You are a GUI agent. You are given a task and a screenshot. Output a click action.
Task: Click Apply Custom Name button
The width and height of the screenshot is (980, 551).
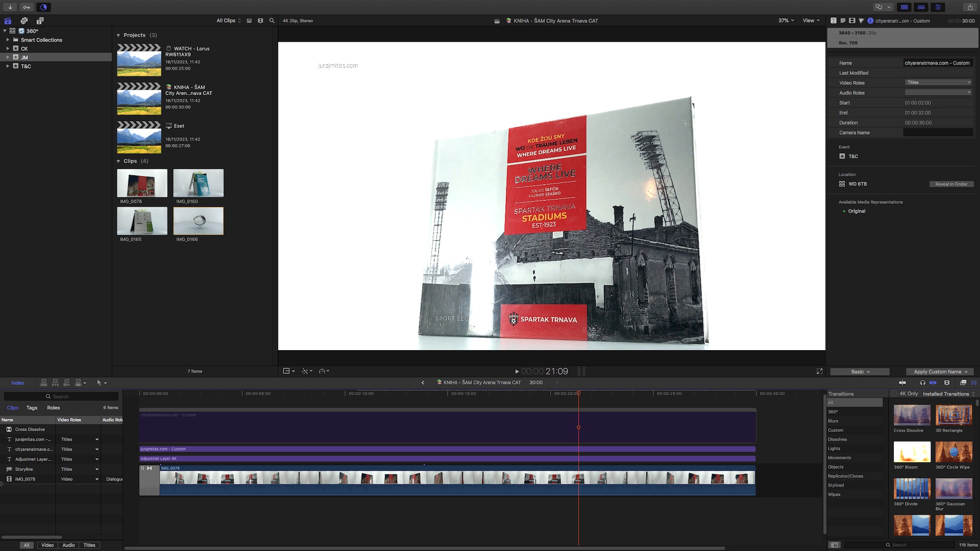[940, 372]
